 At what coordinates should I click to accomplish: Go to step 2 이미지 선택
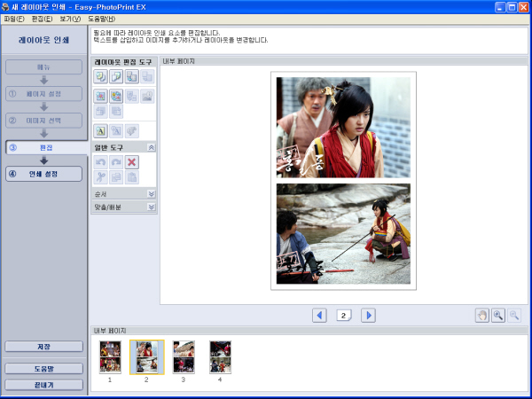tap(43, 121)
